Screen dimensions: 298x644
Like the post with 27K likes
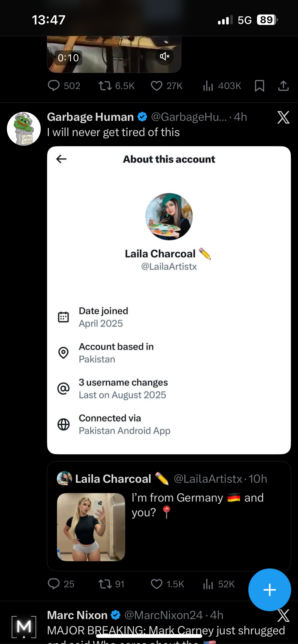(157, 86)
